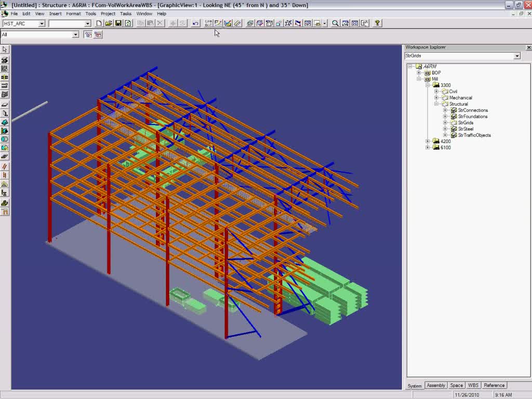Click the Fit view icon

[355, 23]
